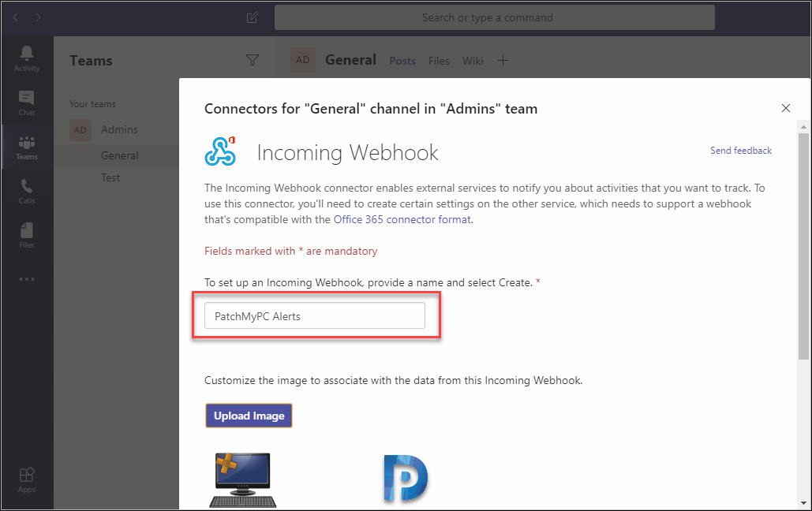Open the Calls phone icon
The image size is (812, 511).
tap(26, 192)
